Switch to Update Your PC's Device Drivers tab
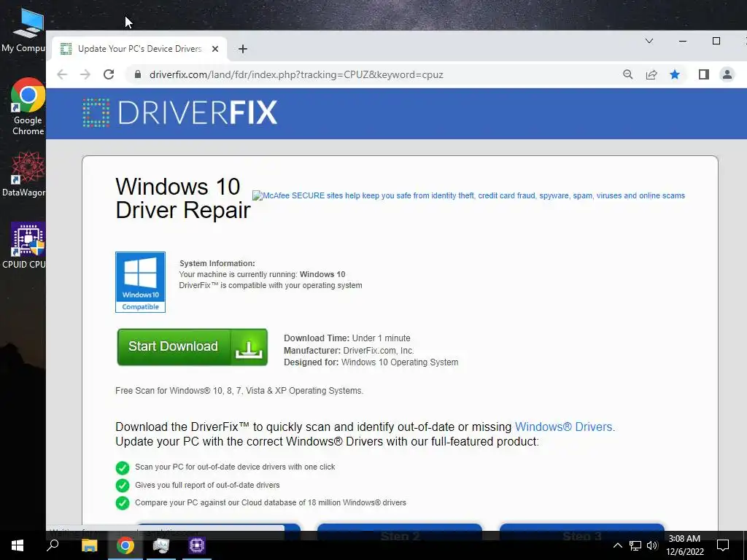This screenshot has width=747, height=560. tap(139, 49)
